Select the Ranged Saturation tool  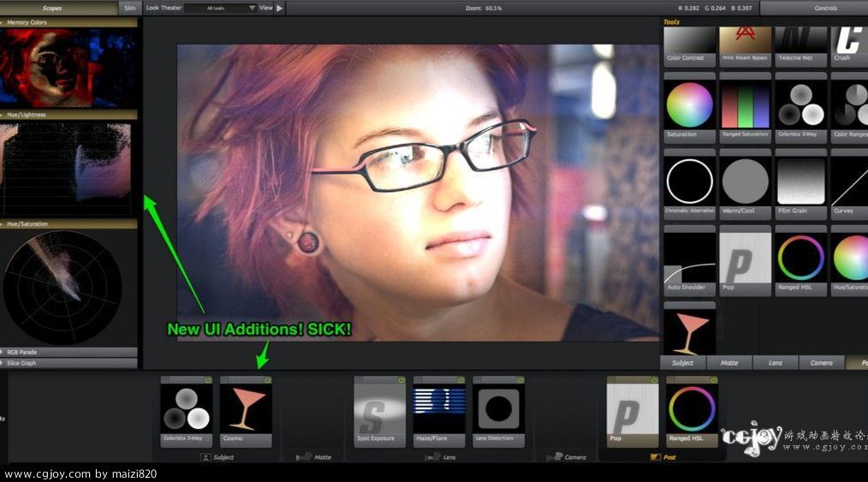click(x=745, y=108)
